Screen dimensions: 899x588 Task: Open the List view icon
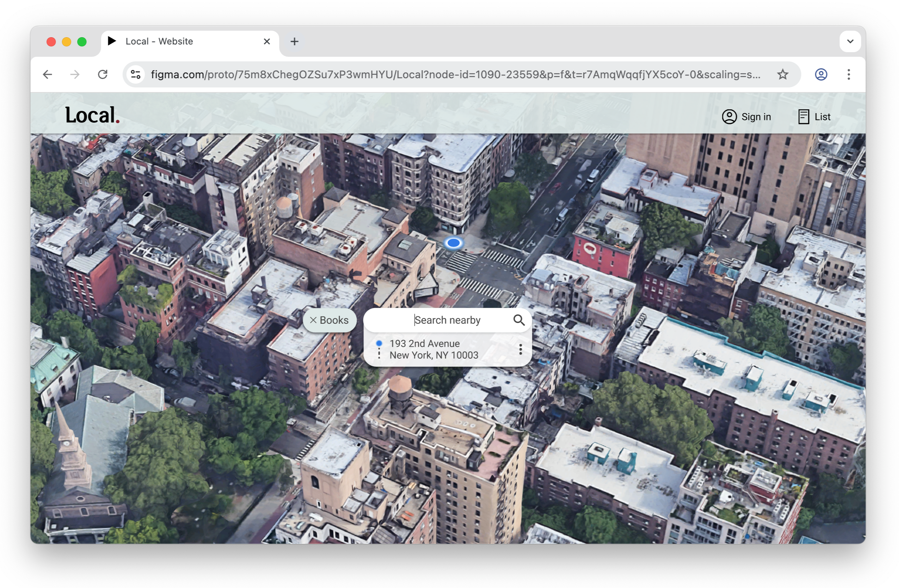[x=803, y=117]
